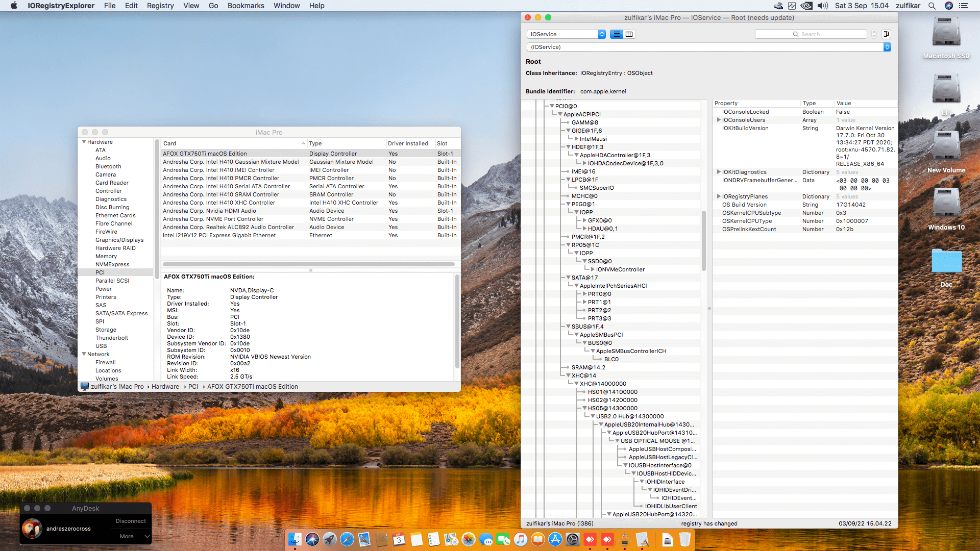Click the stepper control beside the search field
The image size is (980, 551).
[874, 34]
